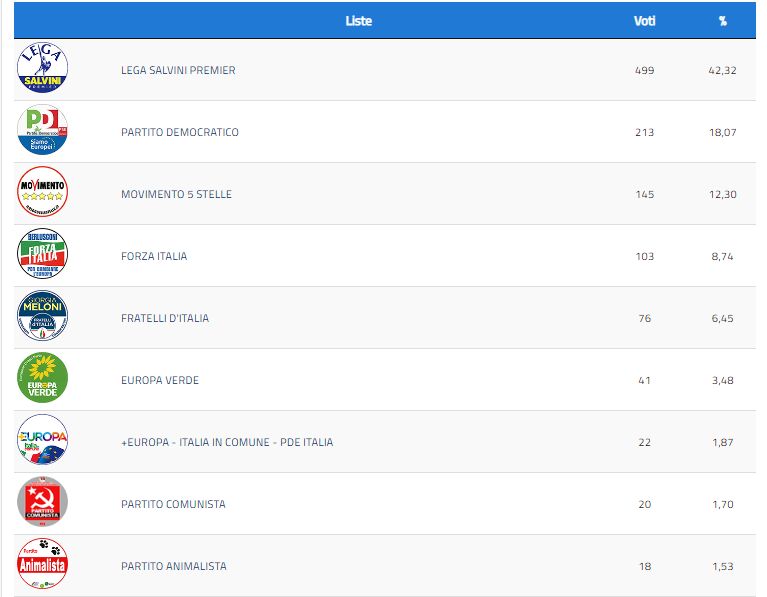Select +EUROPA - ITALIA IN COMUNE row label

227,442
